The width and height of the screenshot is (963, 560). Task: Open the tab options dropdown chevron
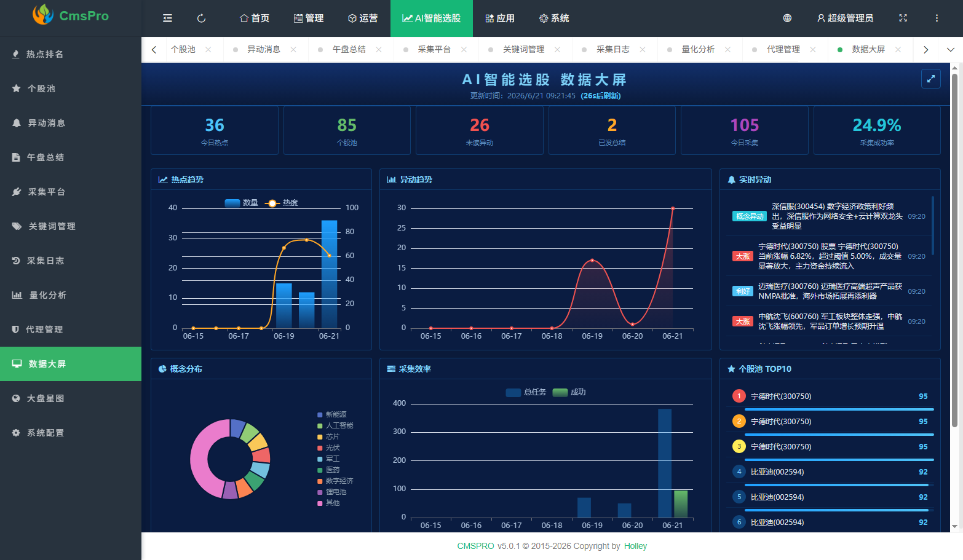coord(951,50)
